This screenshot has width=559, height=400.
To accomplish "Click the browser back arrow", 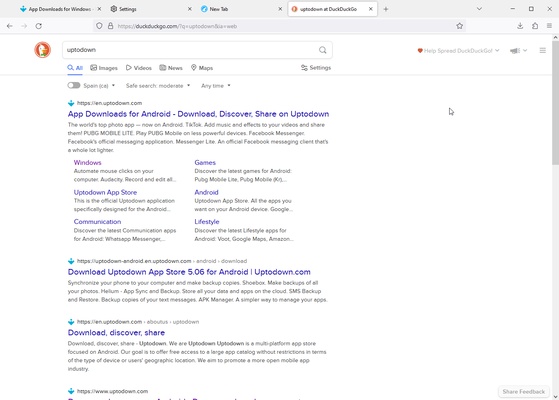I will point(10,26).
